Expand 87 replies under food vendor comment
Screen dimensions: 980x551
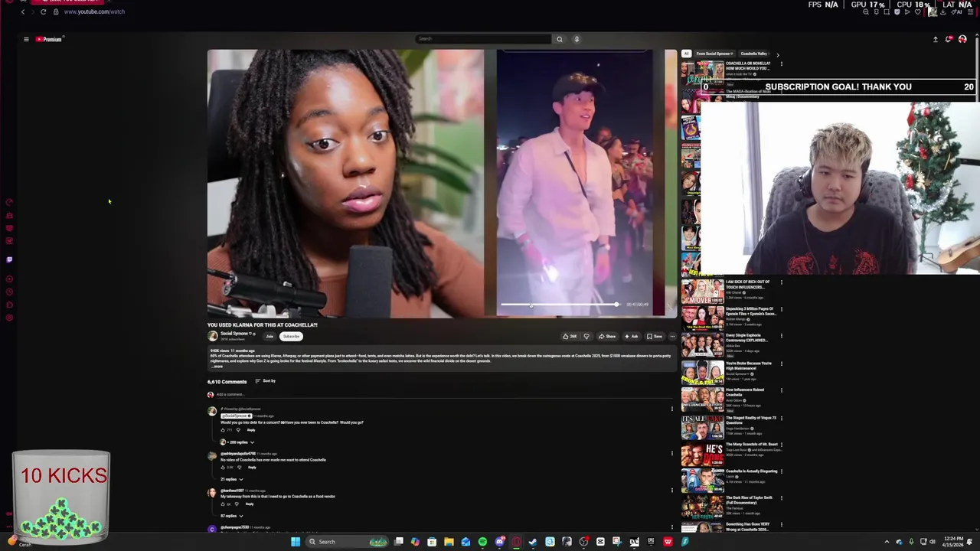point(232,516)
